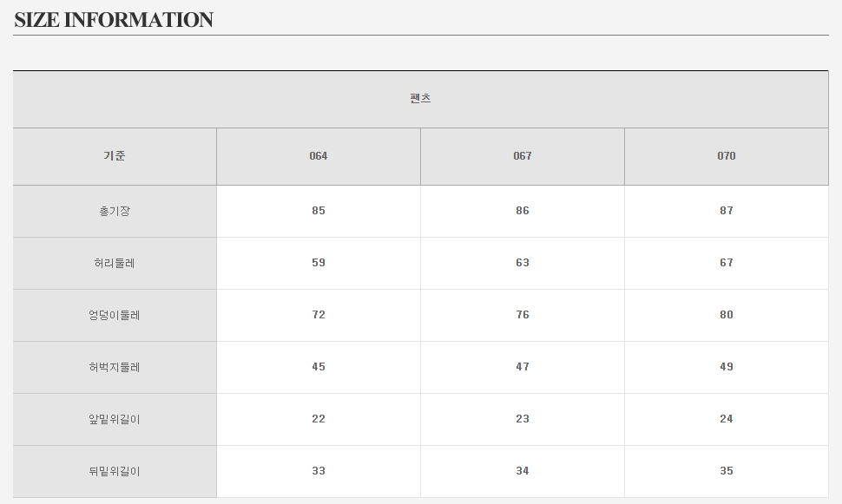Select the 뒤밑위길이 row label
Image resolution: width=842 pixels, height=504 pixels.
[x=115, y=471]
